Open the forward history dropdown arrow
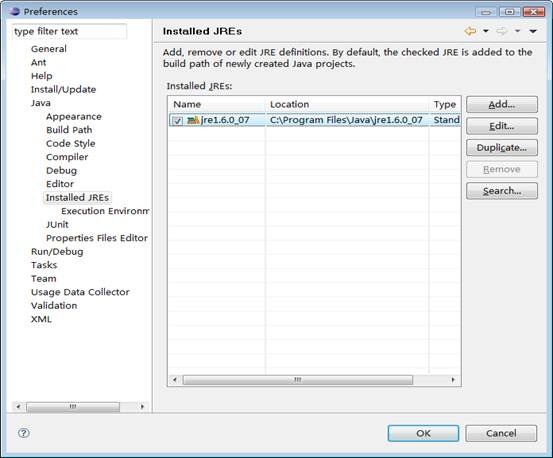This screenshot has height=458, width=553. 517,31
